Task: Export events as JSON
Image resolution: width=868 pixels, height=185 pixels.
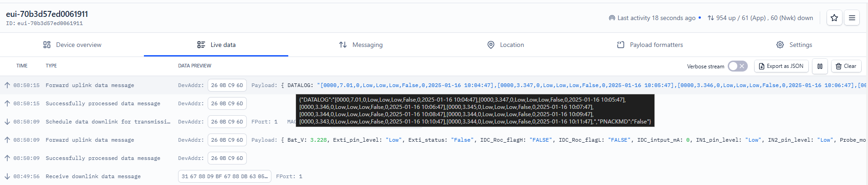Action: [x=781, y=66]
